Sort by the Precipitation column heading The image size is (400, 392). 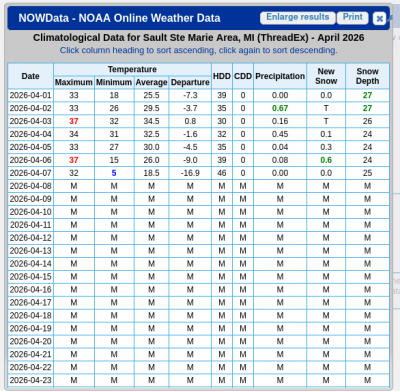tap(280, 76)
